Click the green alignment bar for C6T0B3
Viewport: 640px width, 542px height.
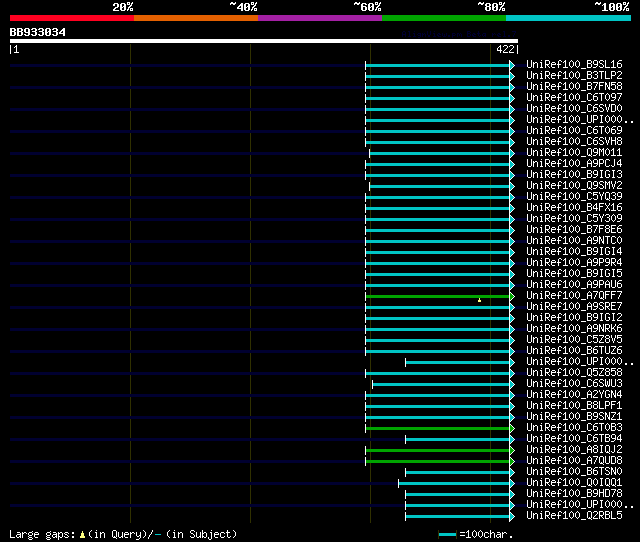click(x=438, y=429)
